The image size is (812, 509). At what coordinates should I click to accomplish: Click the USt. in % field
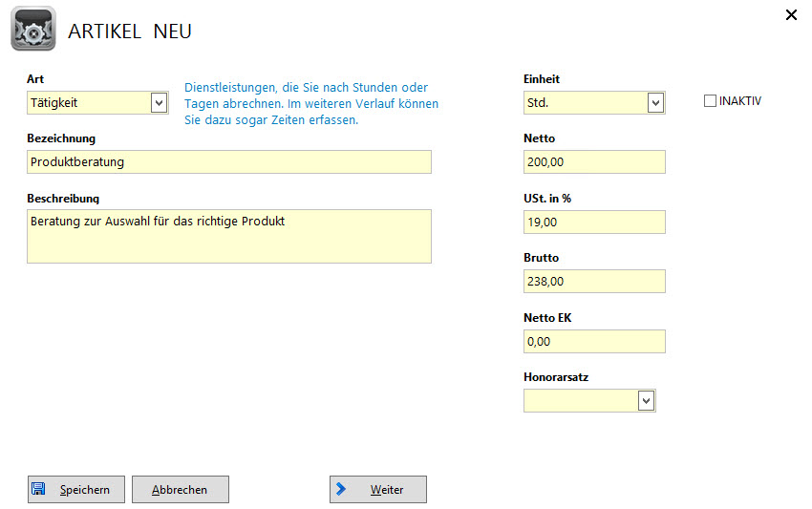pos(594,222)
